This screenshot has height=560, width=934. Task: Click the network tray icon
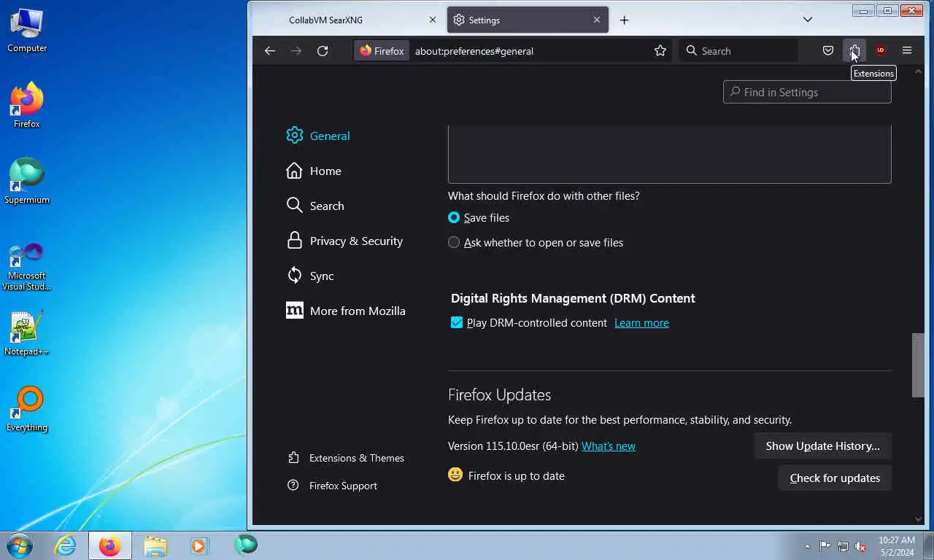(843, 545)
